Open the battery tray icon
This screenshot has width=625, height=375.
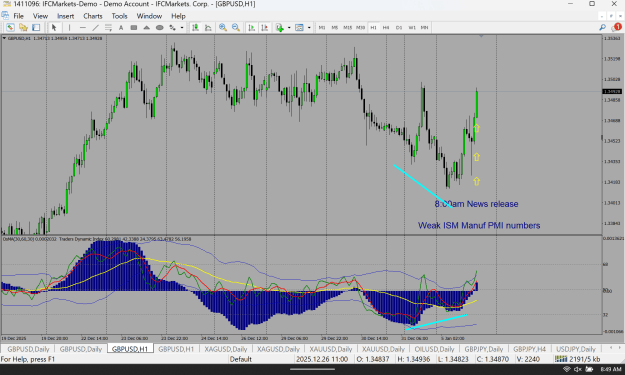[589, 369]
